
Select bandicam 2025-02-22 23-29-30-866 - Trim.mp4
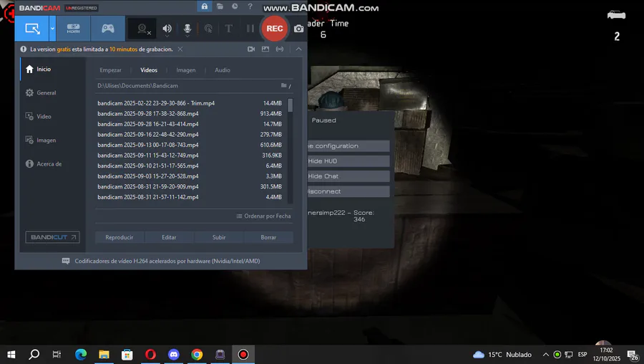(190, 103)
